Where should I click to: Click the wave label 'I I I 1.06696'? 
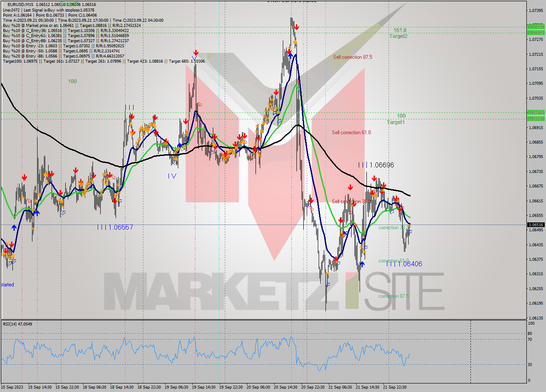(376, 165)
